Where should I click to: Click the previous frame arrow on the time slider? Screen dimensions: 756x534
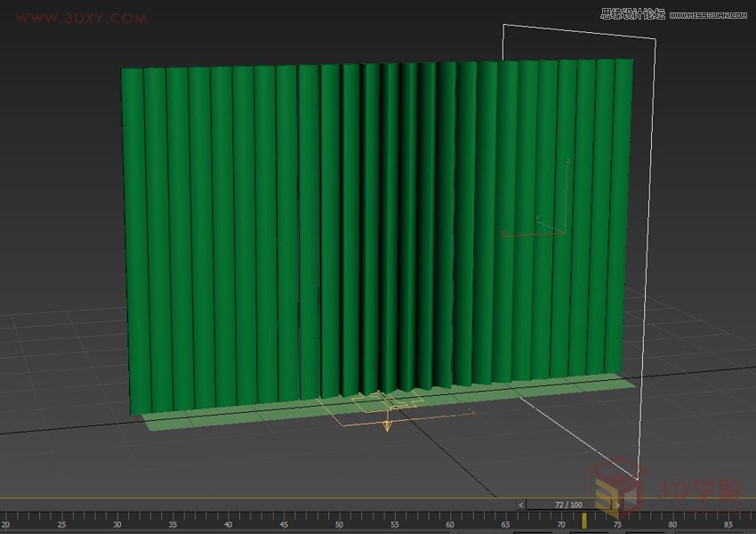click(x=520, y=502)
